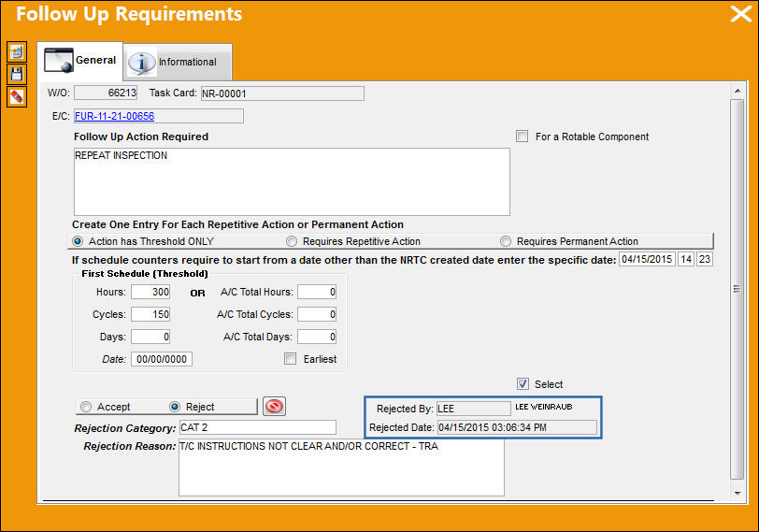Click the scrollbar down arrow

[x=738, y=493]
